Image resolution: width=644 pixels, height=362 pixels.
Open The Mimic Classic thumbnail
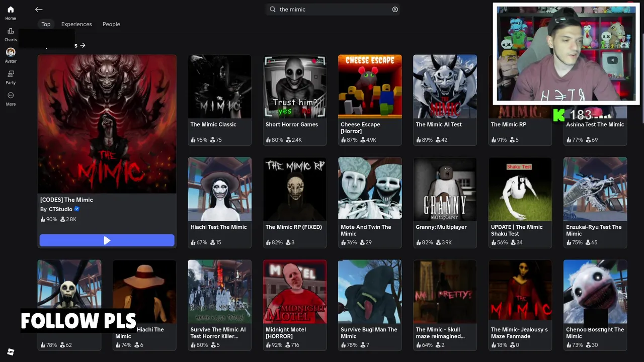point(219,86)
